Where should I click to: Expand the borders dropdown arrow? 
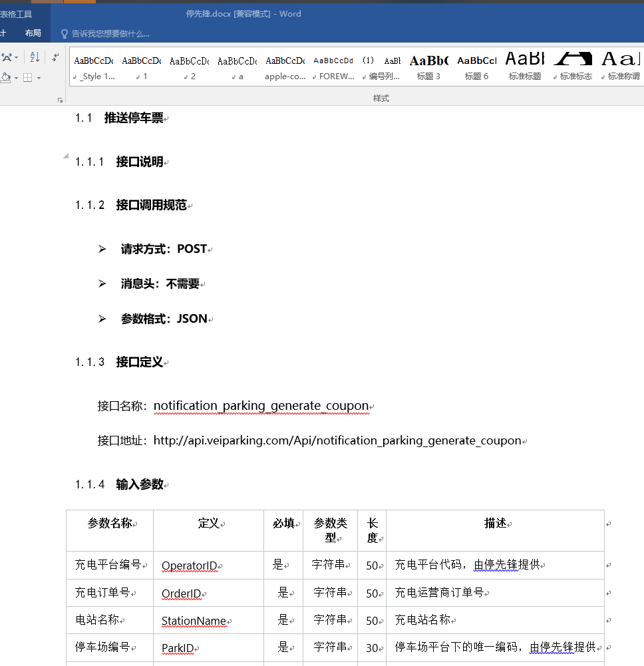39,78
